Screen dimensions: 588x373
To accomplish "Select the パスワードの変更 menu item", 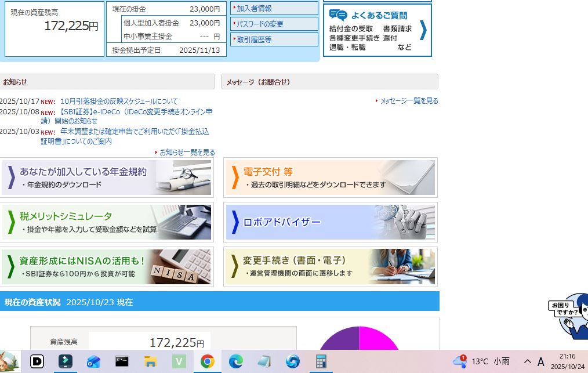I will 275,24.
